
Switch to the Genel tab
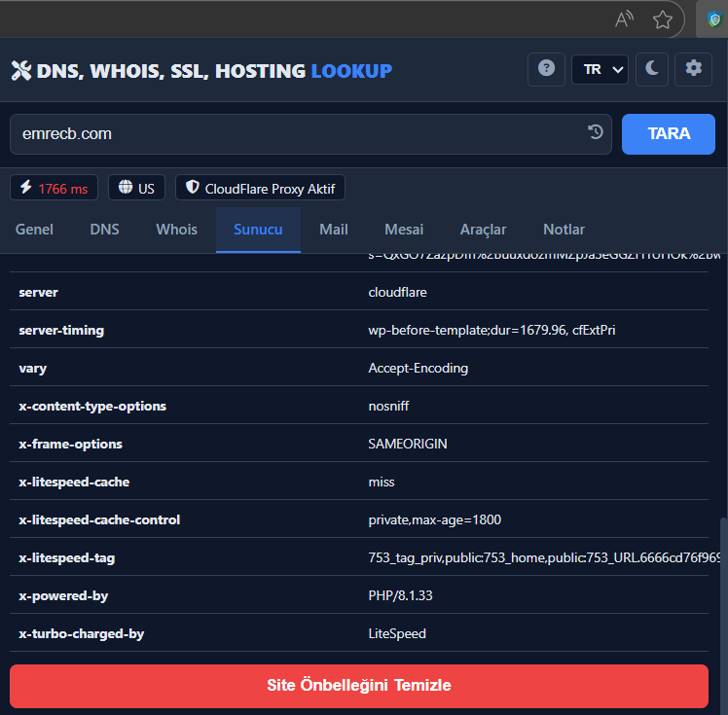coord(34,230)
